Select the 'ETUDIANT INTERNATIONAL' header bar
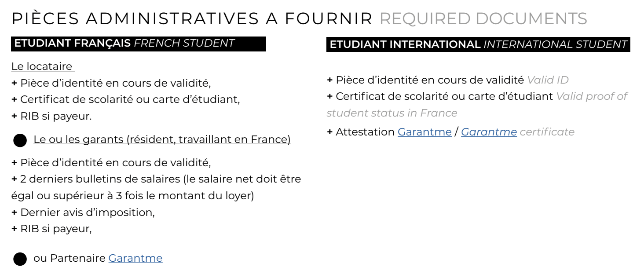 pos(478,44)
